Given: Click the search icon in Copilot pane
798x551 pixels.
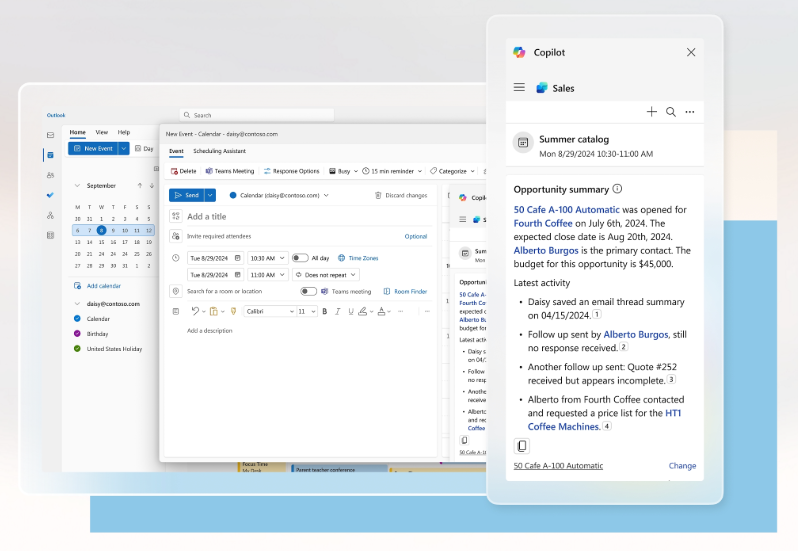Looking at the screenshot, I should (x=671, y=112).
